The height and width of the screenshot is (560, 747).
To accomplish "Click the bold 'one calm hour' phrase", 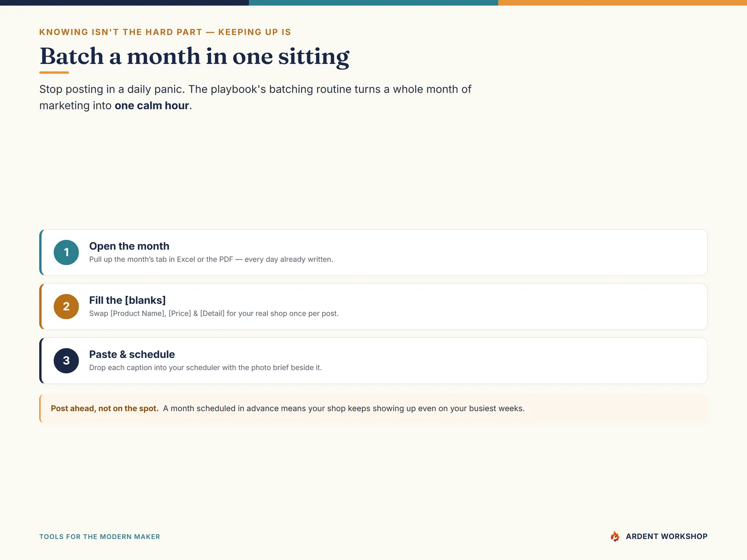I will [152, 105].
